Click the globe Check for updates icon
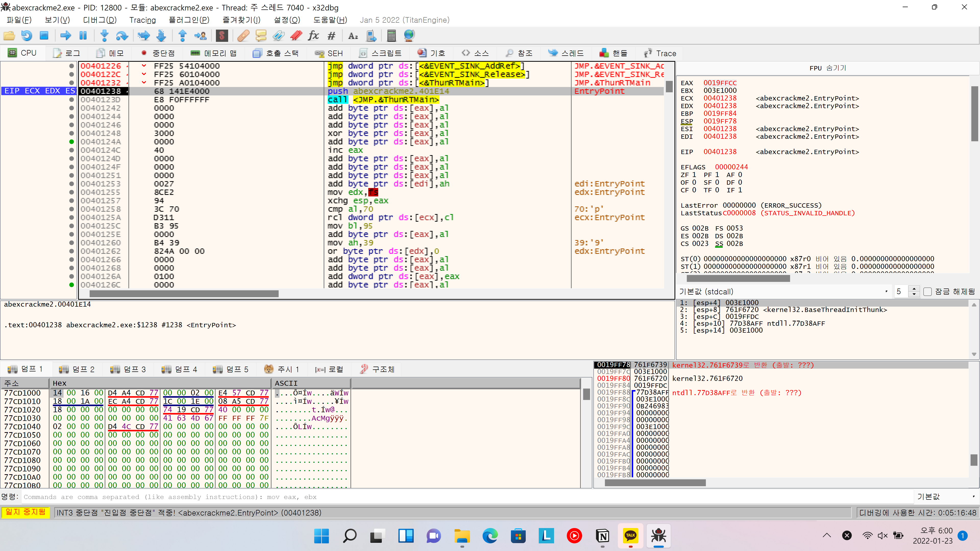This screenshot has width=980, height=551. click(x=409, y=36)
